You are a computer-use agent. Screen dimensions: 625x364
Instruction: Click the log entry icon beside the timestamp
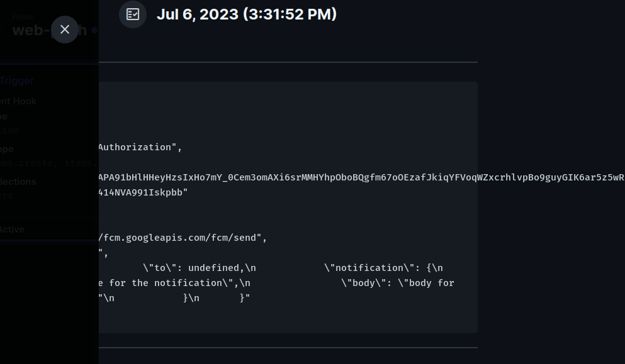[x=132, y=14]
